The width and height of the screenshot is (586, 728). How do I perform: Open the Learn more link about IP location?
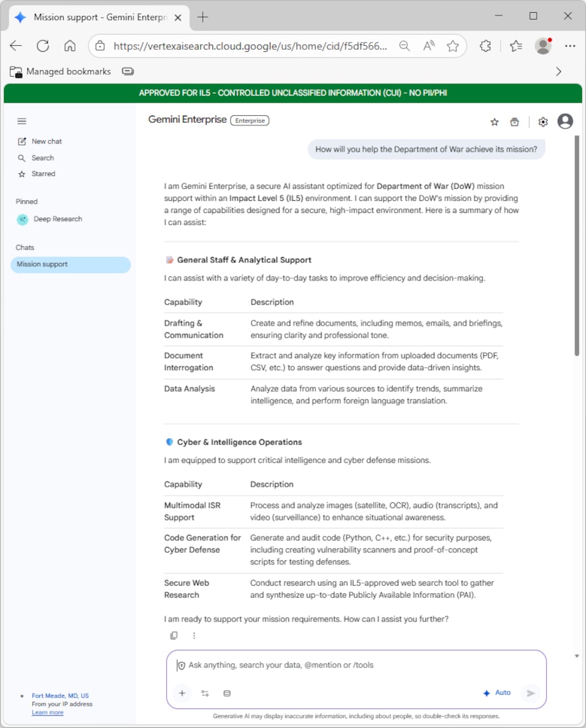[47, 712]
